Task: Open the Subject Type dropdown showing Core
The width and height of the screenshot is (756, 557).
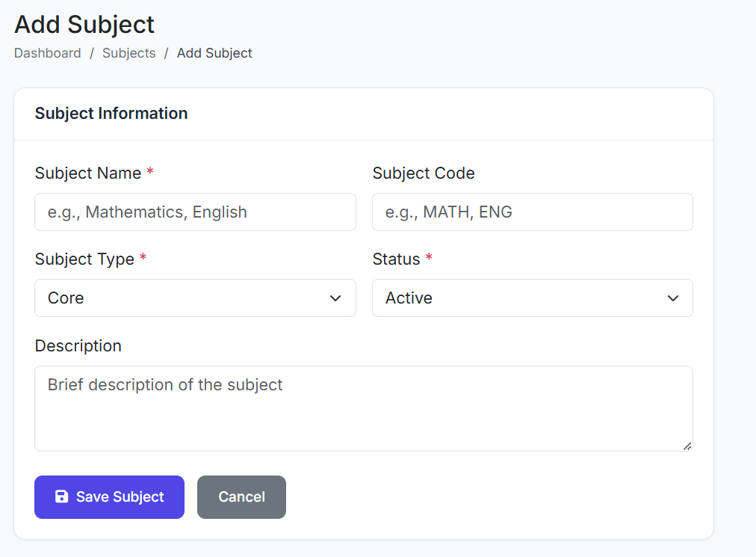Action: point(194,298)
